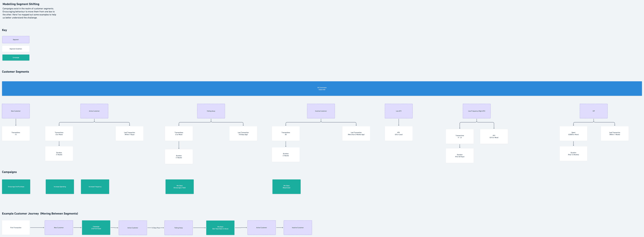
Task: Select the Segment Condition legend box
Action: [16, 49]
